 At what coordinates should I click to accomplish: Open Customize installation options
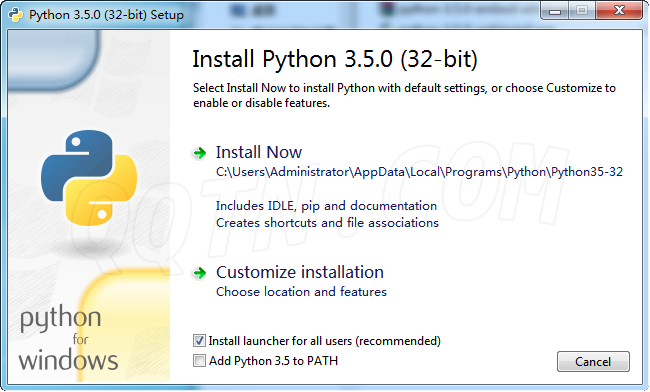click(300, 272)
